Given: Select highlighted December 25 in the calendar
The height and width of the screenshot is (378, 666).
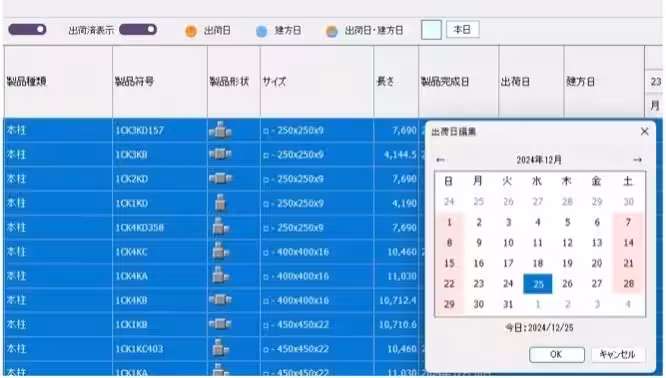Looking at the screenshot, I should (538, 284).
